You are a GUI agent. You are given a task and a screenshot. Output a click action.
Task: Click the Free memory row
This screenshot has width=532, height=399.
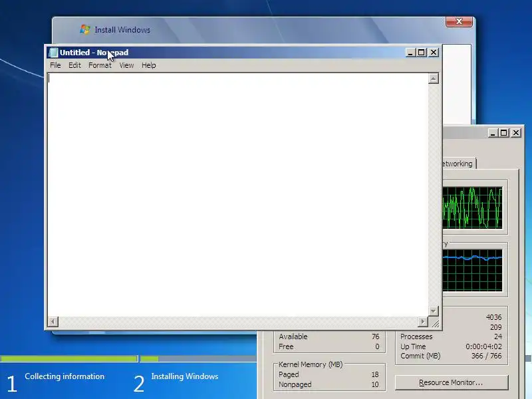[329, 346]
